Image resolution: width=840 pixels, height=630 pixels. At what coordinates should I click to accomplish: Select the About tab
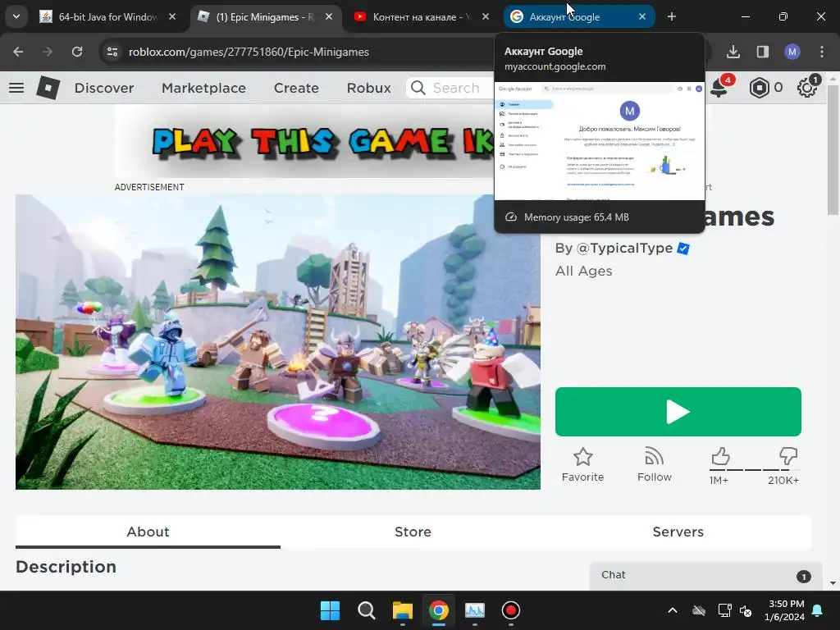tap(148, 532)
